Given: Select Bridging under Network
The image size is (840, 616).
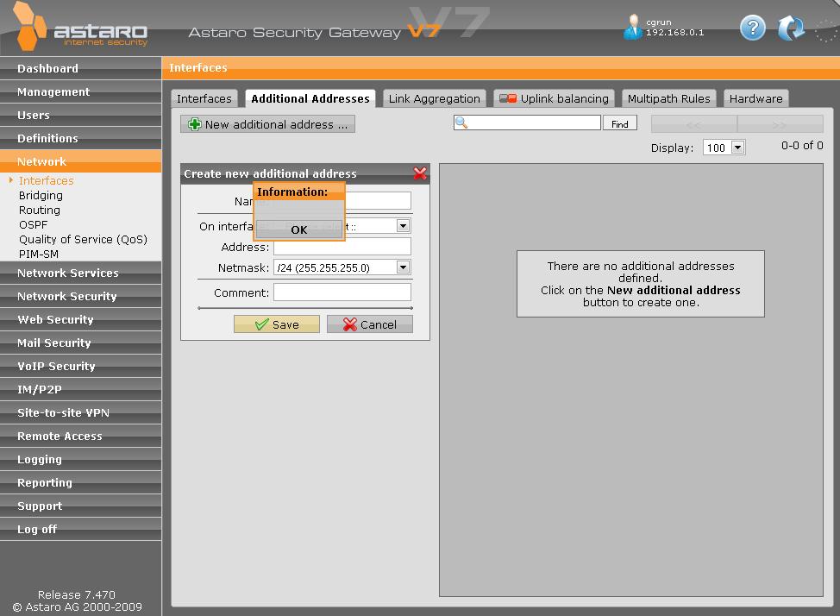Looking at the screenshot, I should [41, 195].
